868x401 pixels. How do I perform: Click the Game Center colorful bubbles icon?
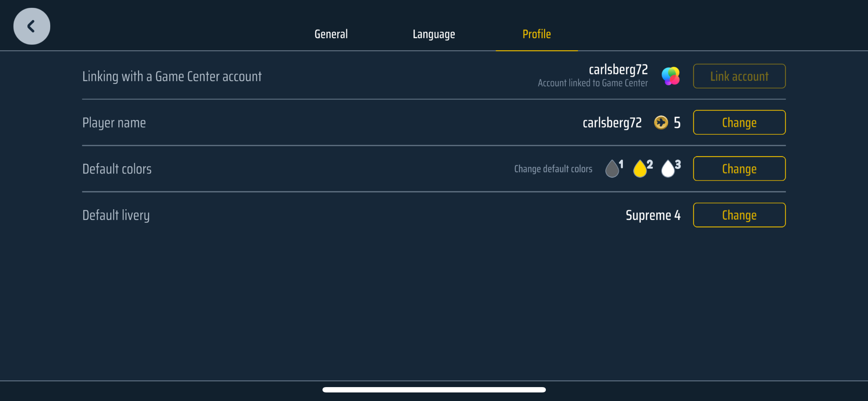coord(671,76)
